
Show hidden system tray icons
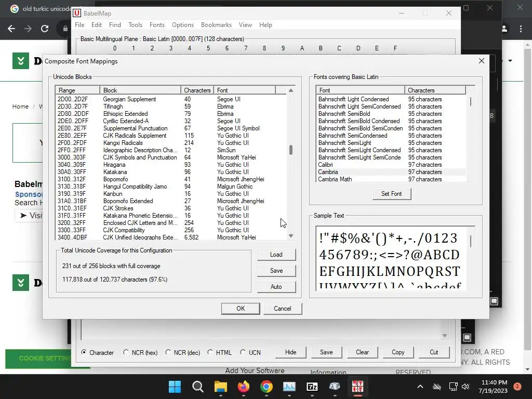(420, 387)
